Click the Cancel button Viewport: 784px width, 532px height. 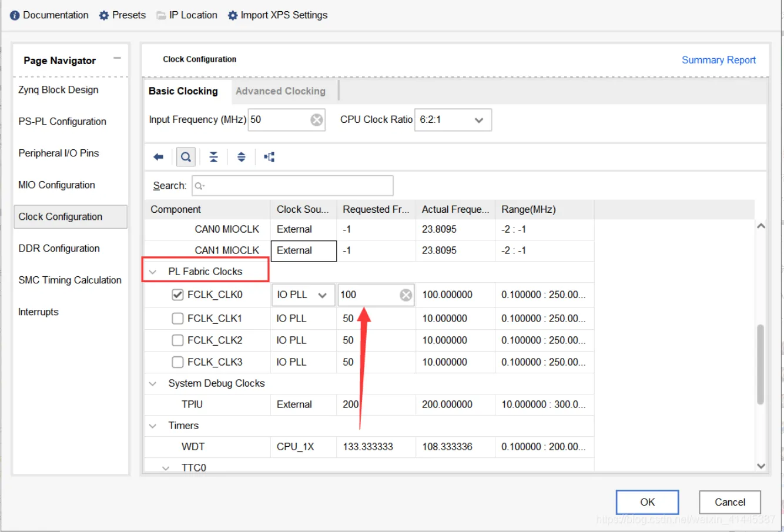point(730,502)
